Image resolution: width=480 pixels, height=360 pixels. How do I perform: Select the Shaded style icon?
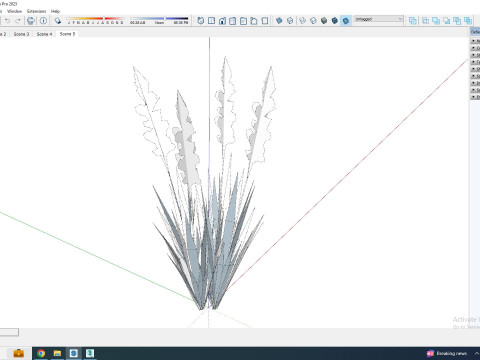[324, 21]
